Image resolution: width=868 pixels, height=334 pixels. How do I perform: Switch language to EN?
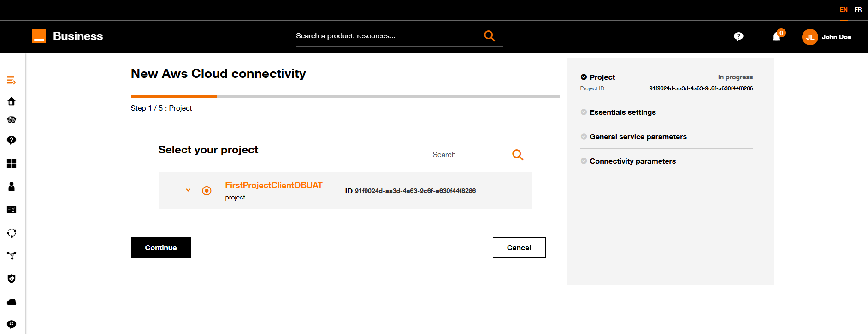844,10
